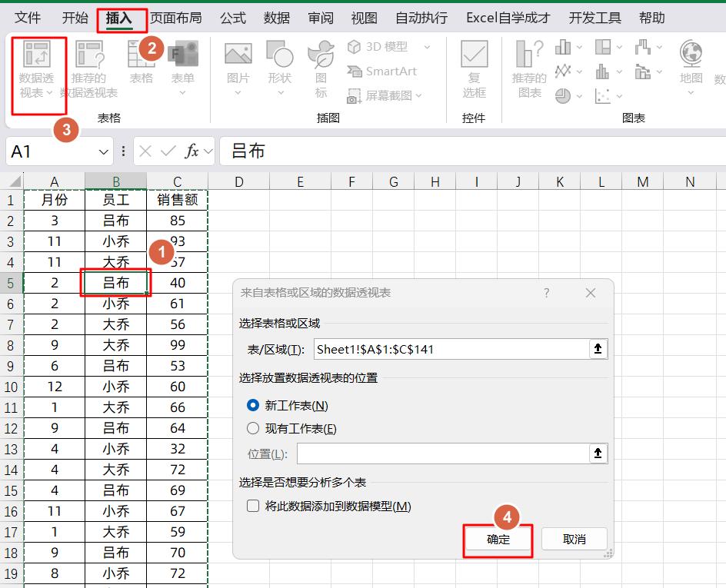Image resolution: width=726 pixels, height=588 pixels.
Task: Expand the Name Box A1 dropdown
Action: (104, 151)
